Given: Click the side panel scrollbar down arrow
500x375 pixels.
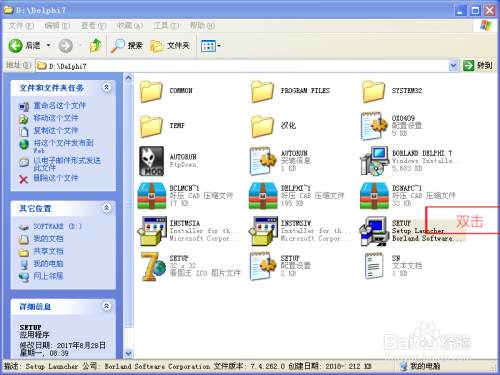Looking at the screenshot, I should tap(129, 353).
